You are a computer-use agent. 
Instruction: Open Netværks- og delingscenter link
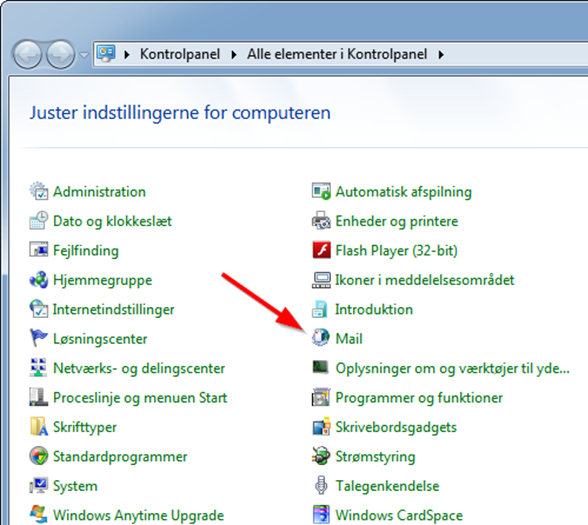(139, 368)
